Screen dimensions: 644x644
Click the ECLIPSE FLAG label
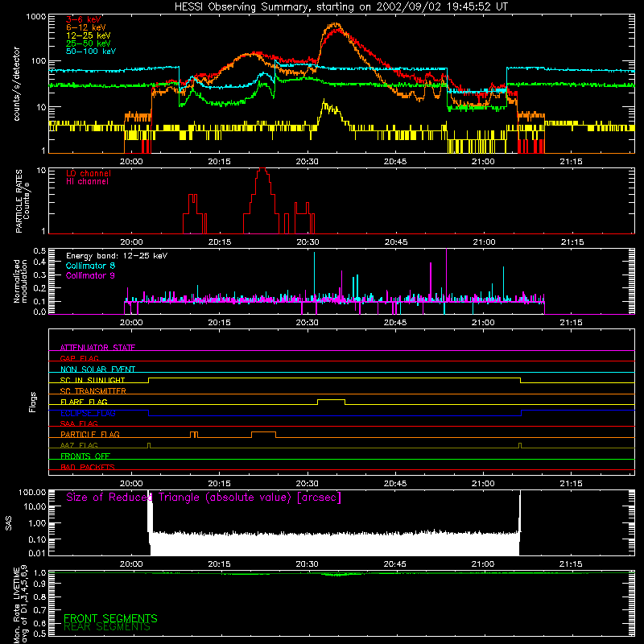[88, 413]
